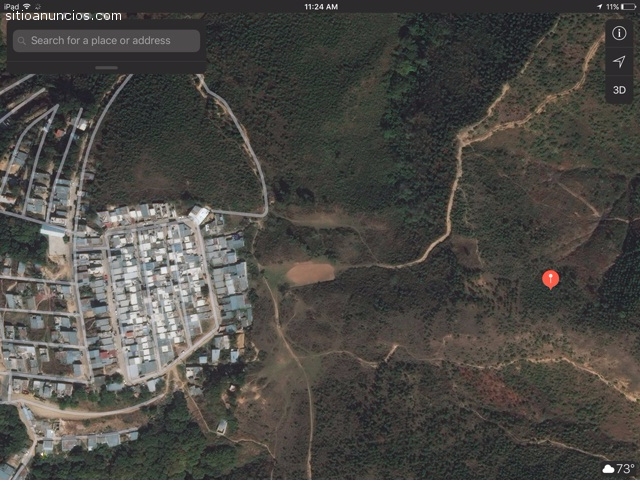
Task: Tap the Wi-Fi icon in the status bar
Action: 27,7
